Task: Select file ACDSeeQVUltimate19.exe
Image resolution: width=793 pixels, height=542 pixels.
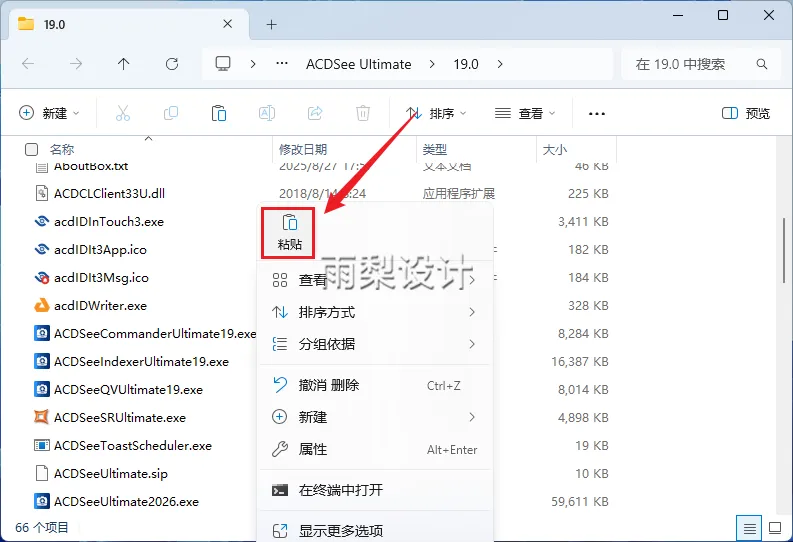Action: click(128, 389)
